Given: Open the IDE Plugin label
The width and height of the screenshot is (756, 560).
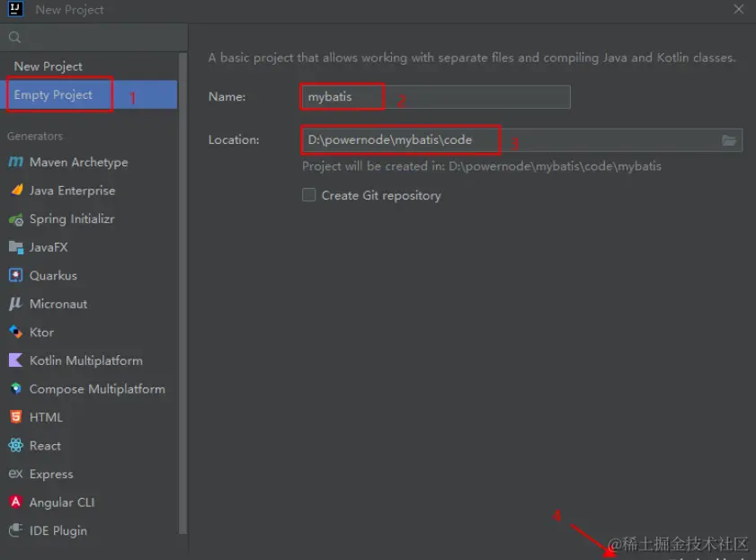Looking at the screenshot, I should 58,530.
